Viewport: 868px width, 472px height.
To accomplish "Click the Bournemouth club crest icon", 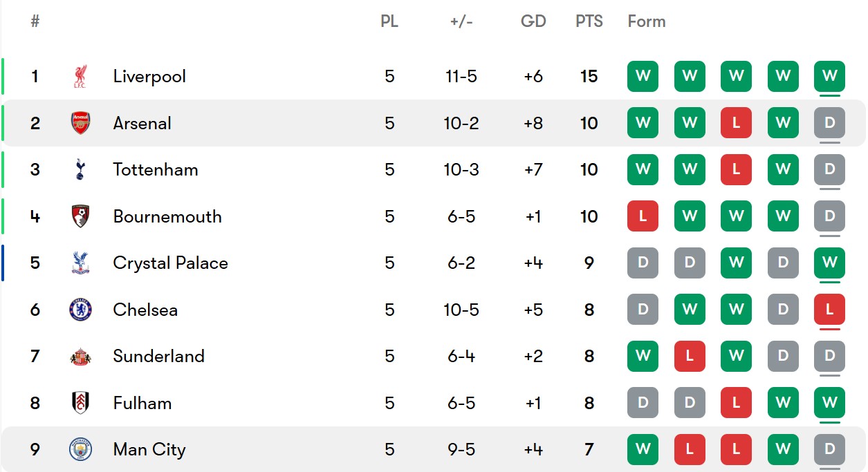I will coord(80,216).
